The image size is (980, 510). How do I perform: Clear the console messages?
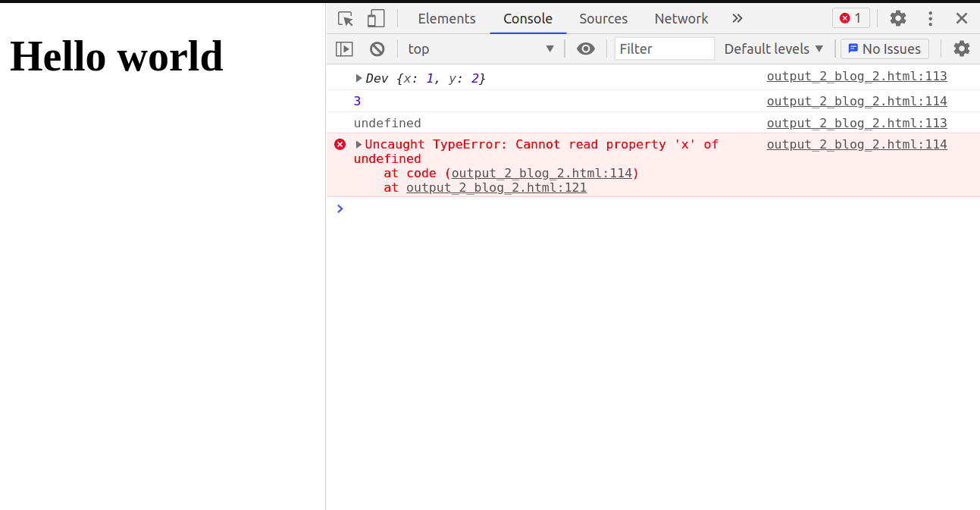[377, 48]
